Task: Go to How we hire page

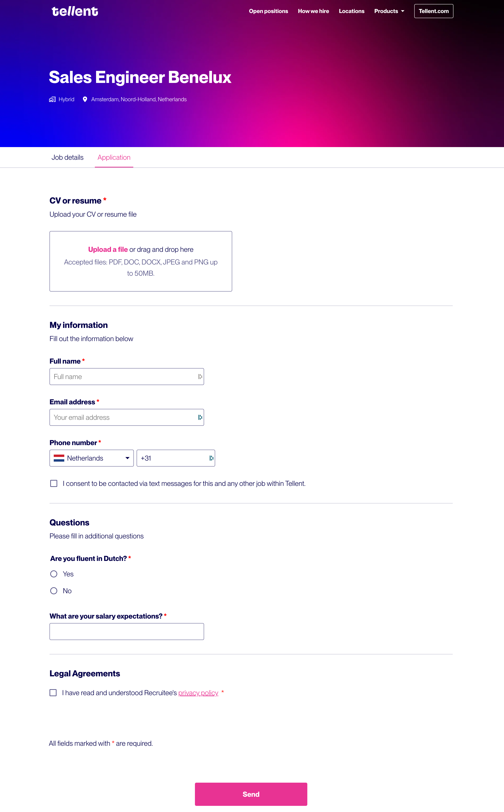Action: pos(313,11)
